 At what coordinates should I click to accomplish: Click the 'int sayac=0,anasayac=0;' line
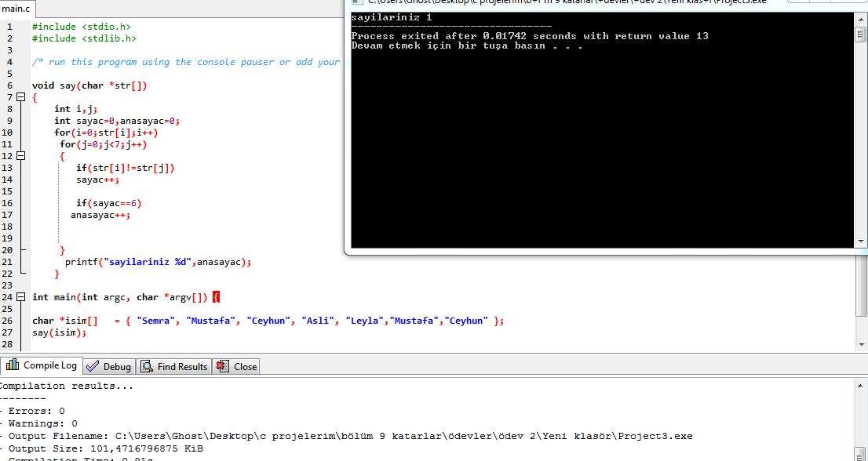pos(117,121)
